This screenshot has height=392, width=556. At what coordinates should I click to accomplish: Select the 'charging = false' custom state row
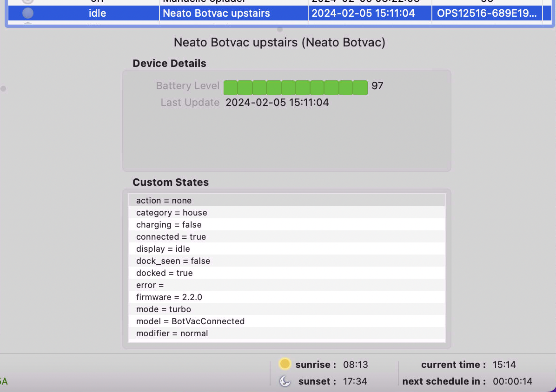(286, 224)
